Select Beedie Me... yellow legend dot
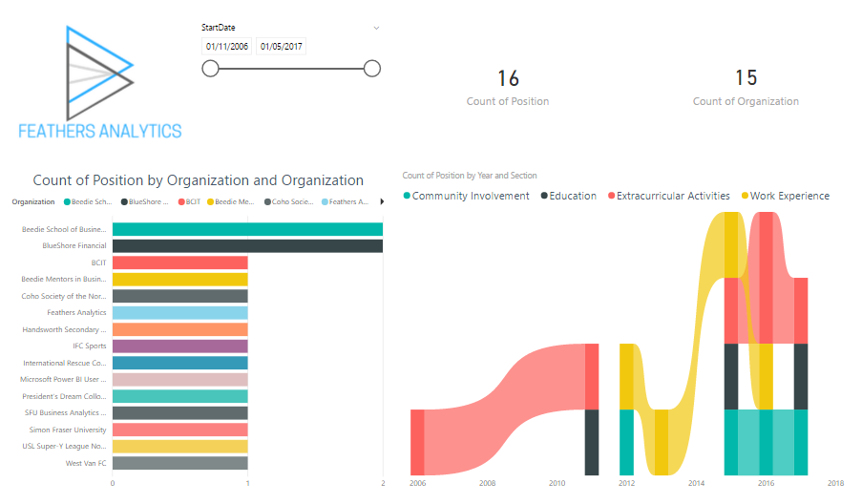Viewport: 862px width, 504px height. pyautogui.click(x=210, y=201)
